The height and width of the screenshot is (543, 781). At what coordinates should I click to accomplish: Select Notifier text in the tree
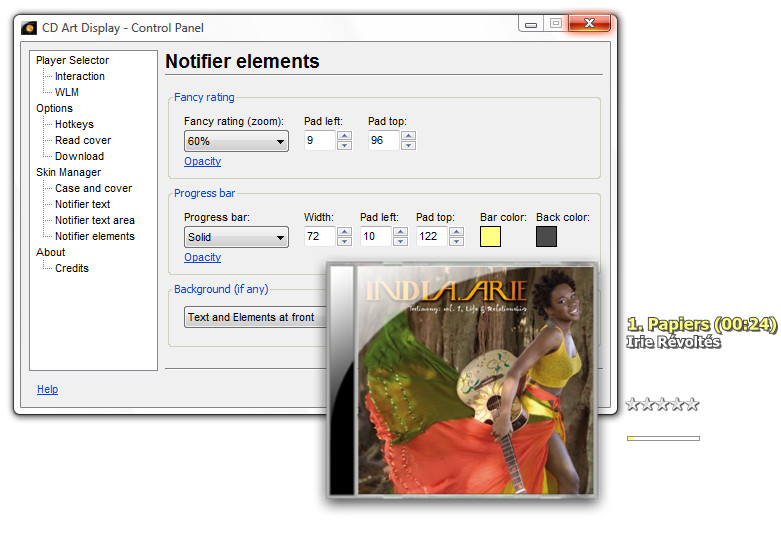pyautogui.click(x=82, y=204)
